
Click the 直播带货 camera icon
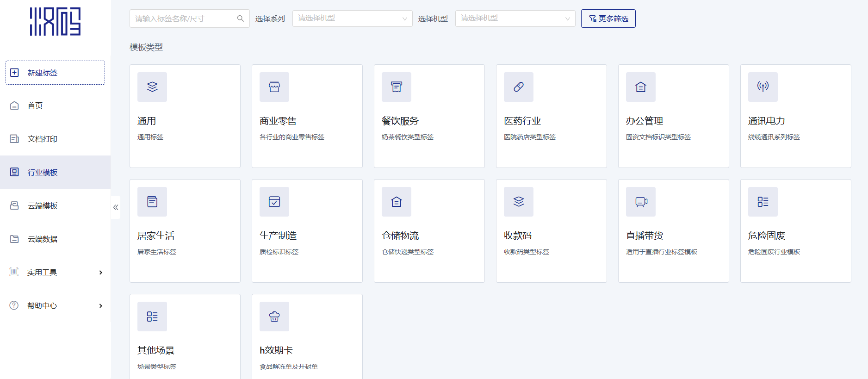[x=641, y=202]
